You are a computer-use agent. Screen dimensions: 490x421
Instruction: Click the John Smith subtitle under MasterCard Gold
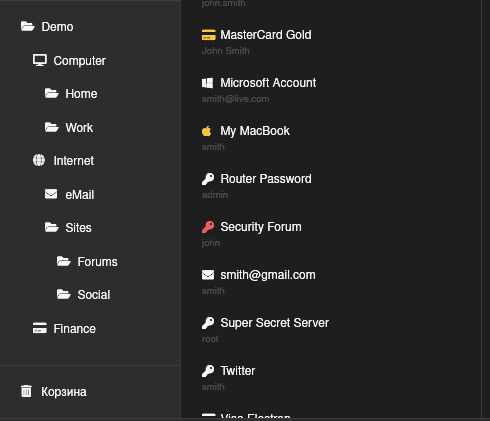[x=226, y=51]
